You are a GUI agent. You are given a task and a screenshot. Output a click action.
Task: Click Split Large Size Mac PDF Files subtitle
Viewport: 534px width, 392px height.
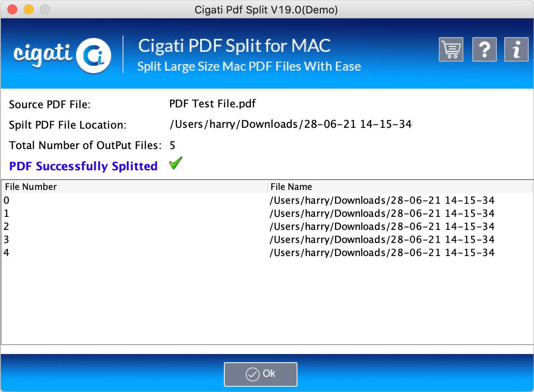pos(249,66)
